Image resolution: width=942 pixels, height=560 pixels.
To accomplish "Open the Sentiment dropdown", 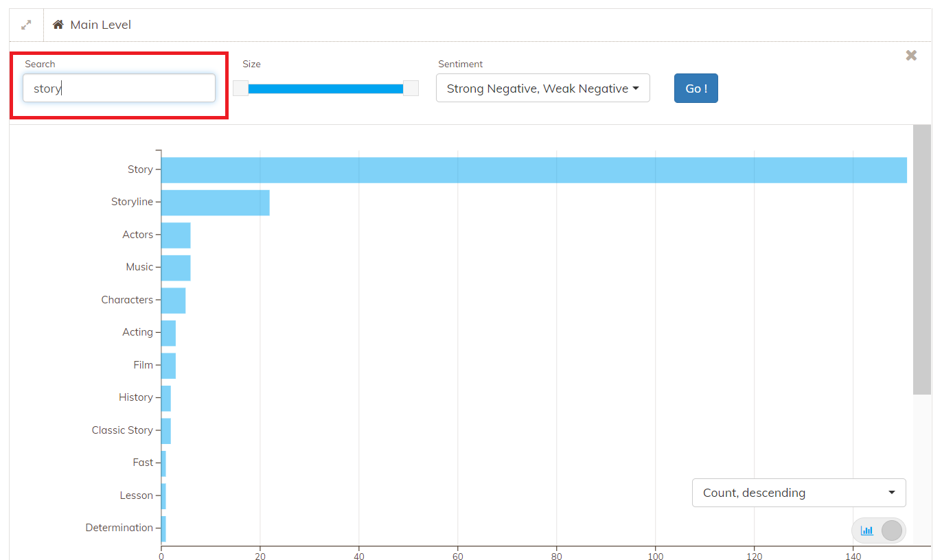I will (543, 89).
